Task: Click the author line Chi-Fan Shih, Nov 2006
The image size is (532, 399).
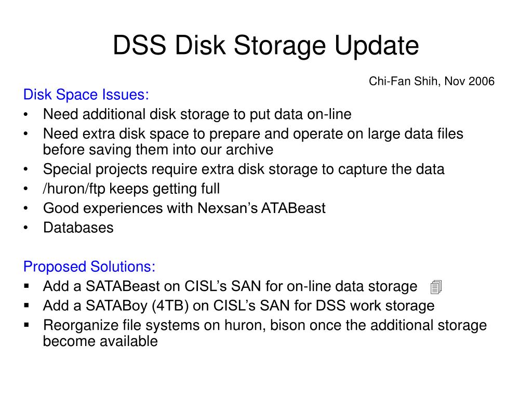Action: point(432,81)
